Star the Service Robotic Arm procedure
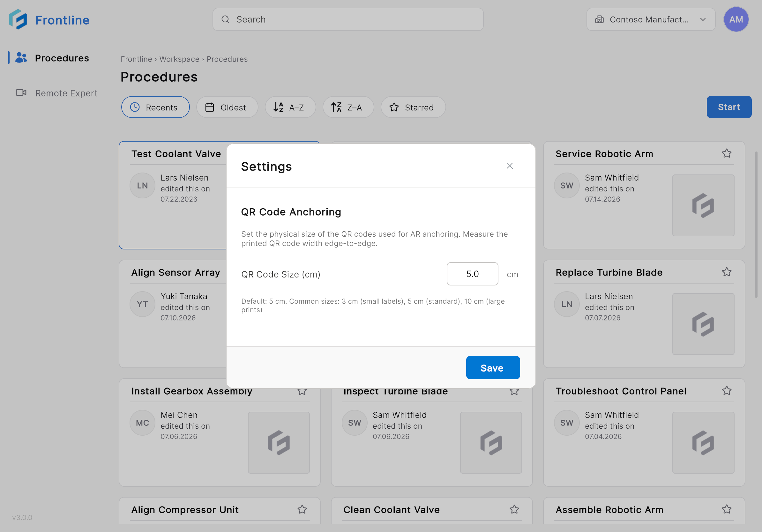The height and width of the screenshot is (532, 762). pos(727,153)
